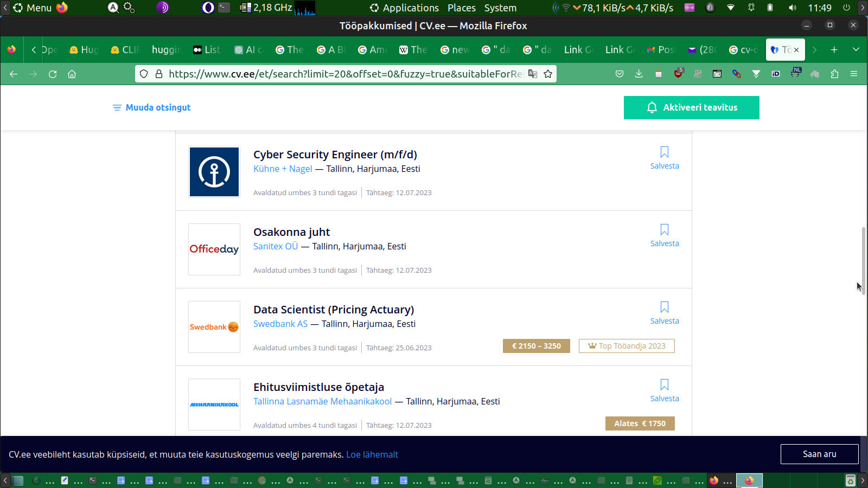868x488 pixels.
Task: Switch to the Wikipedia The tab
Action: coord(413,50)
